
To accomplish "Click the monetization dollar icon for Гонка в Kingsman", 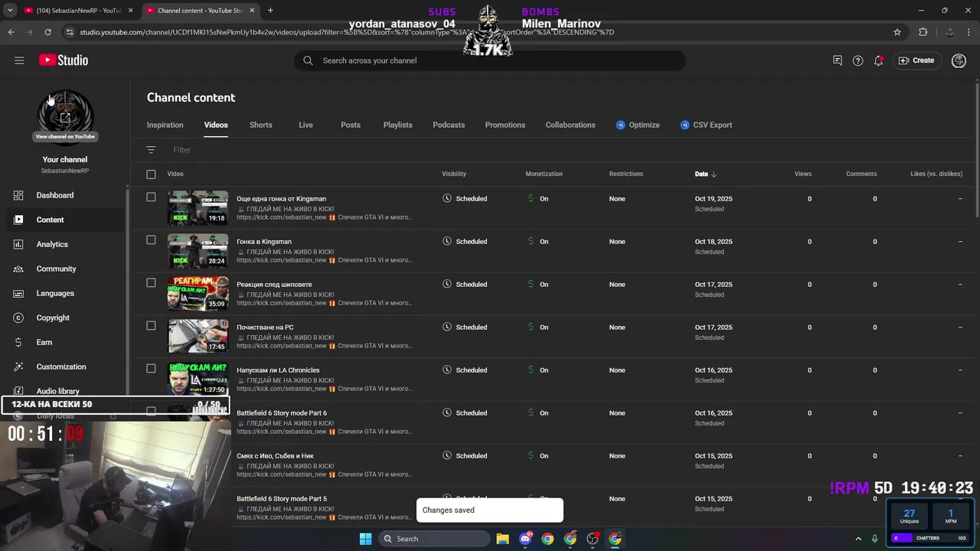I will [x=531, y=241].
